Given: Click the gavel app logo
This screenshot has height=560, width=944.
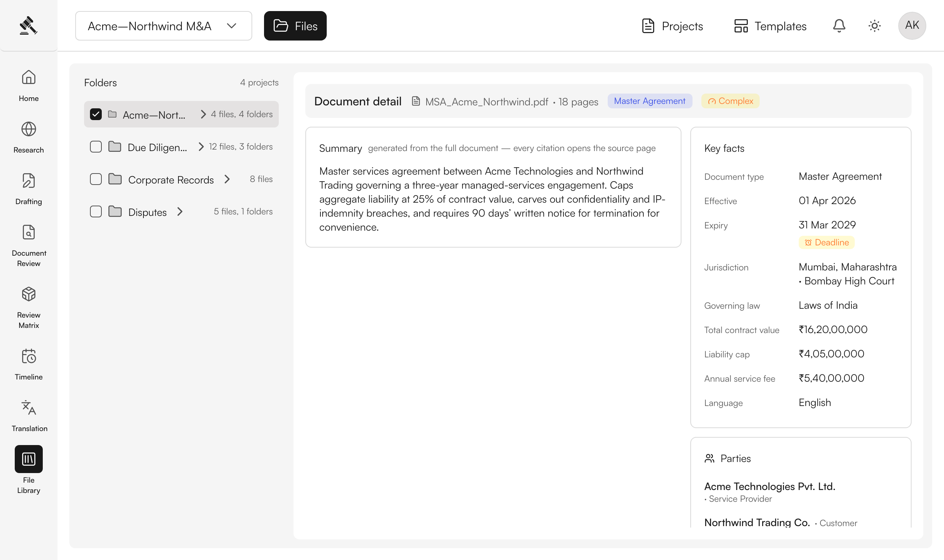Looking at the screenshot, I should point(28,26).
